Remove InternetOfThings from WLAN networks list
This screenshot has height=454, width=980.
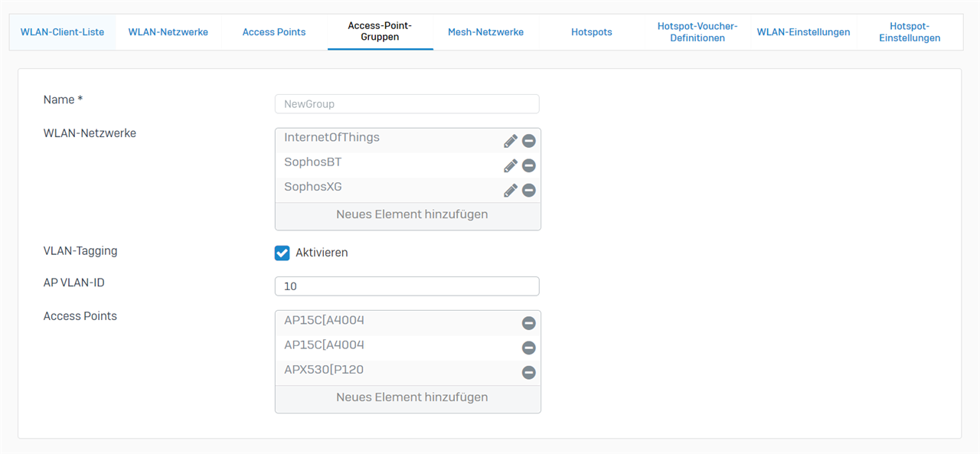click(528, 141)
